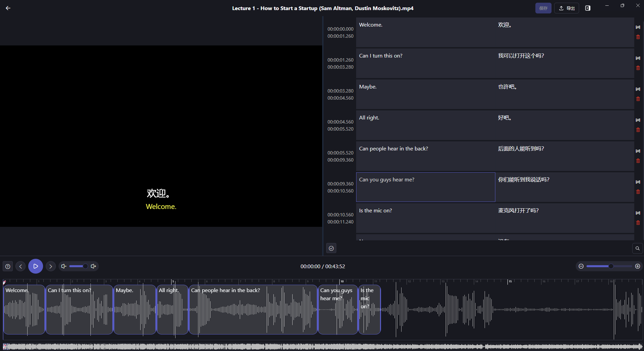644x351 pixels.
Task: Open subtitle search magnifier
Action: pos(637,248)
